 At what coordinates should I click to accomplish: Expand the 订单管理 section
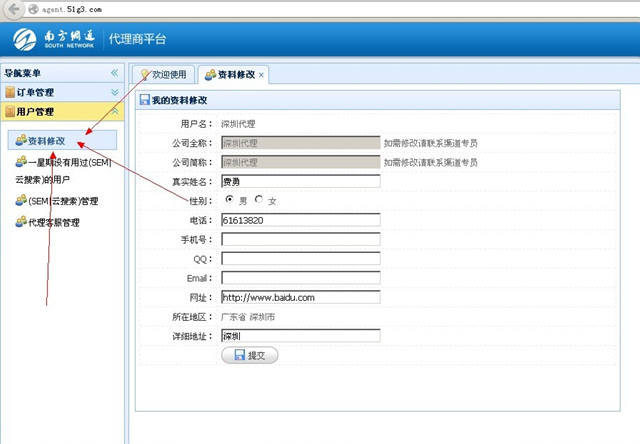(x=114, y=92)
